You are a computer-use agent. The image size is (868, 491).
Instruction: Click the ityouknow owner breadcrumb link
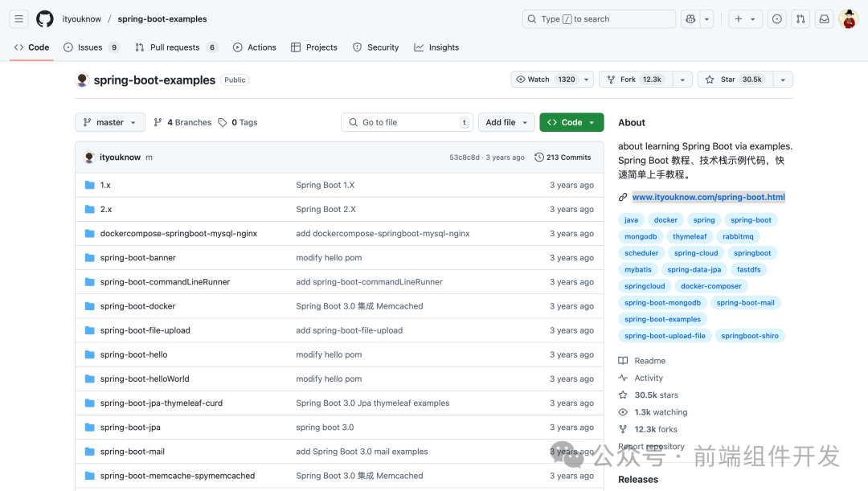(81, 18)
